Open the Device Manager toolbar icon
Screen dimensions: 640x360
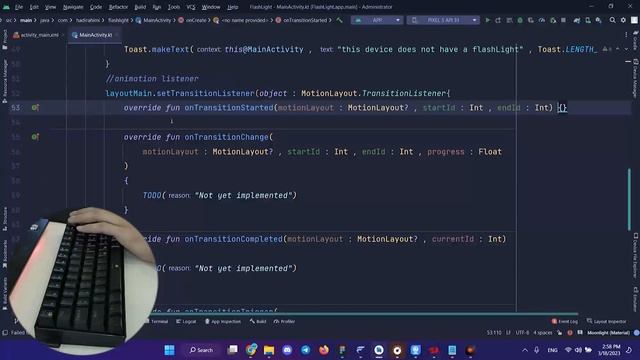point(588,20)
